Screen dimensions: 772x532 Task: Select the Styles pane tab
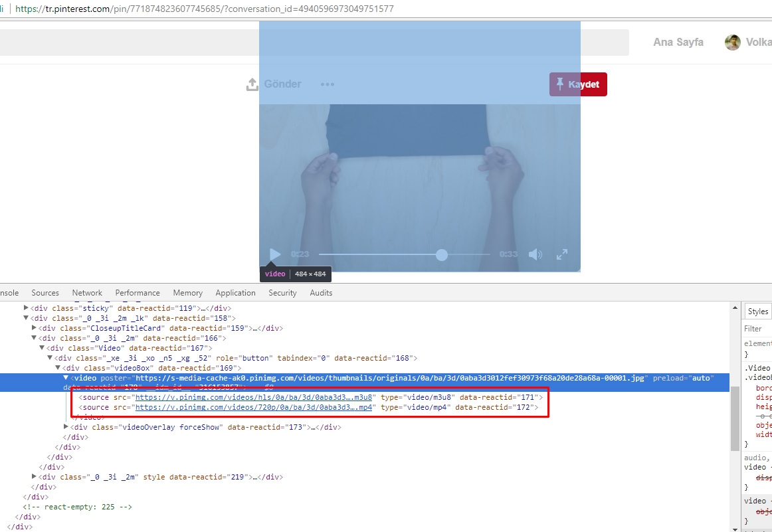pos(757,311)
